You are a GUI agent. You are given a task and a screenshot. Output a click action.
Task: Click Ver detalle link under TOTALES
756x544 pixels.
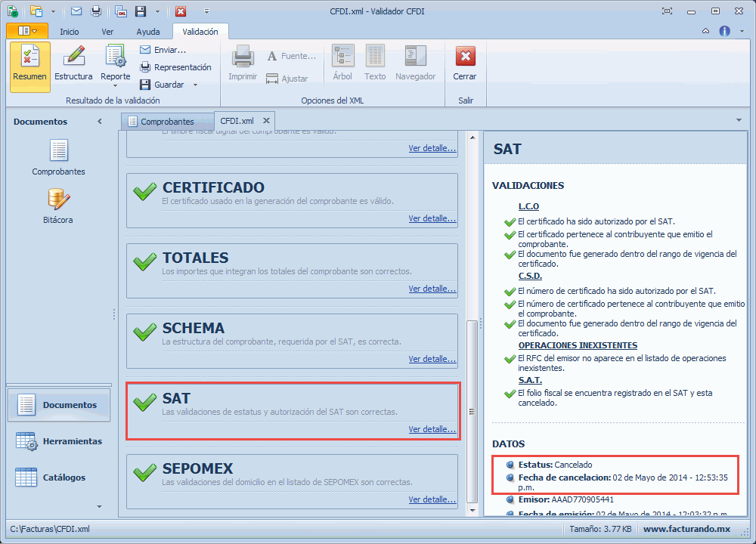click(x=432, y=289)
